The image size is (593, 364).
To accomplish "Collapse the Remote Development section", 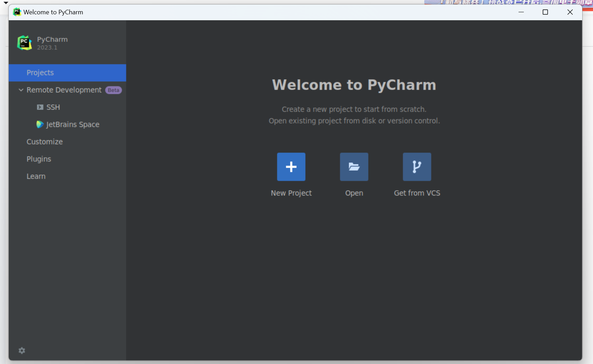I will pyautogui.click(x=21, y=90).
